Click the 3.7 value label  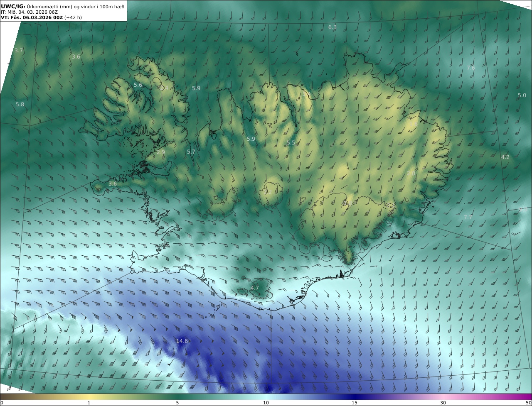19,51
